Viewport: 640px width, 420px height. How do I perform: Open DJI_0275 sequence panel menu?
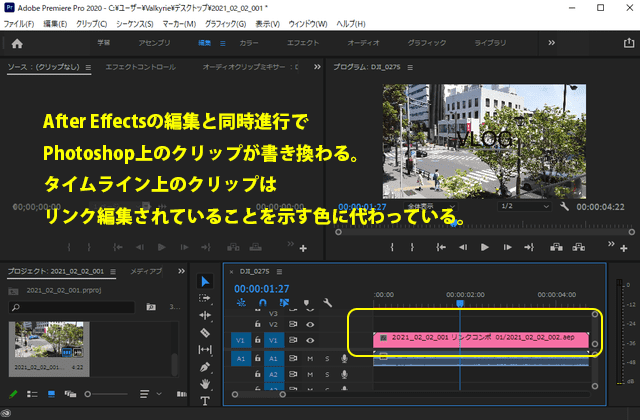pos(279,271)
